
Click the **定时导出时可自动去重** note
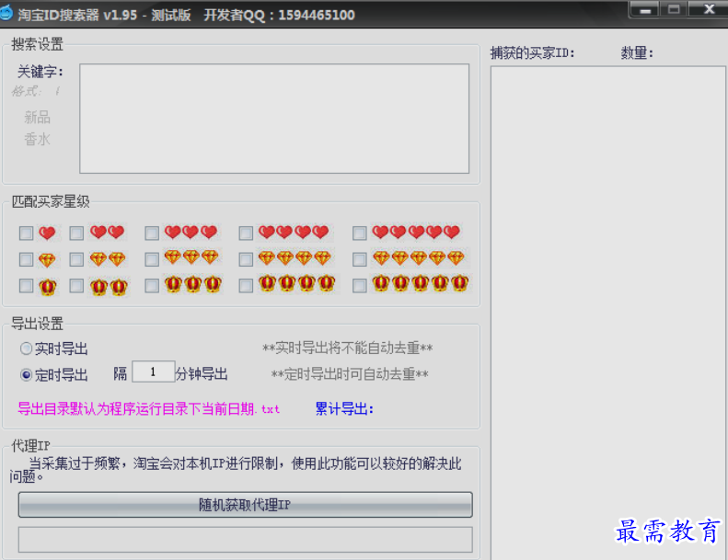coord(349,374)
